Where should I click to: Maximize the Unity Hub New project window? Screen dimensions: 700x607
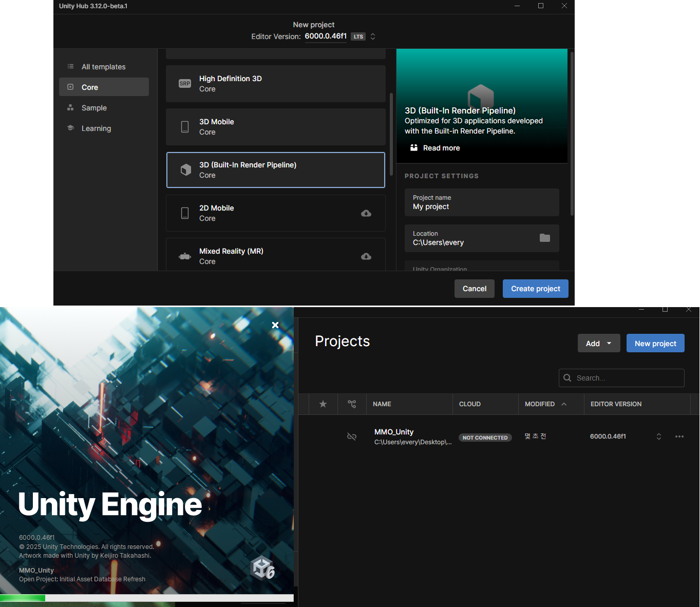coord(541,6)
